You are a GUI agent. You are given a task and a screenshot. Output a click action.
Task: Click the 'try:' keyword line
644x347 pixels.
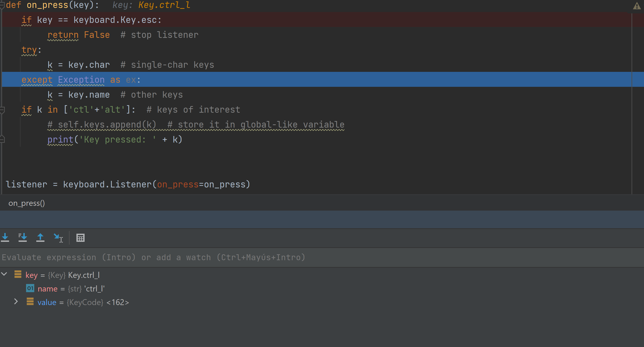pos(31,50)
